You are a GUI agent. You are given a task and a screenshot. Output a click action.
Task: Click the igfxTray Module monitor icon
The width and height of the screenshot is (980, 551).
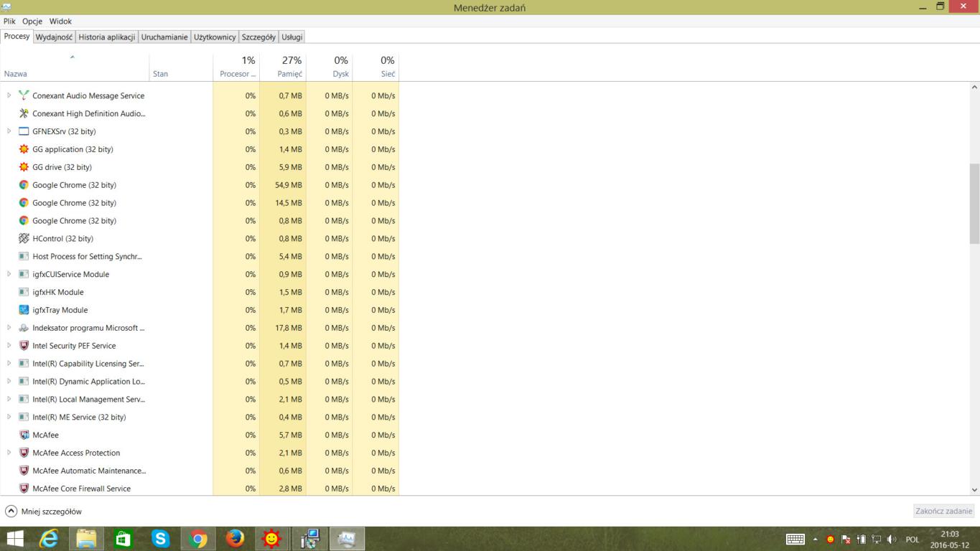(x=24, y=310)
